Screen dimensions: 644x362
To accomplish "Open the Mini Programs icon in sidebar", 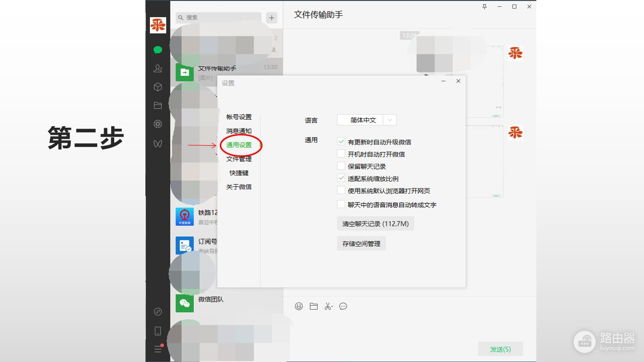I will pyautogui.click(x=158, y=312).
